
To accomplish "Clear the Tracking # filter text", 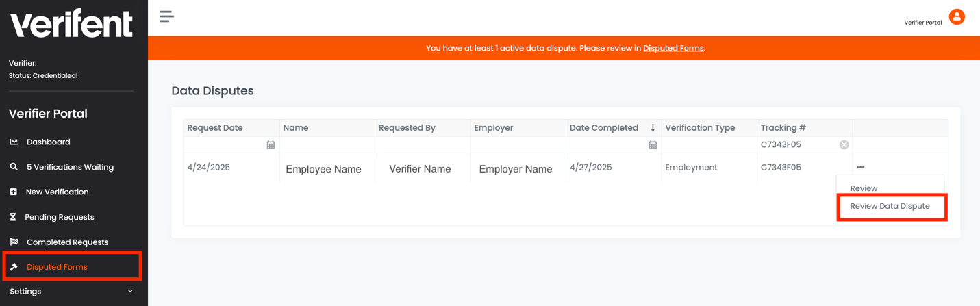I will tap(844, 145).
